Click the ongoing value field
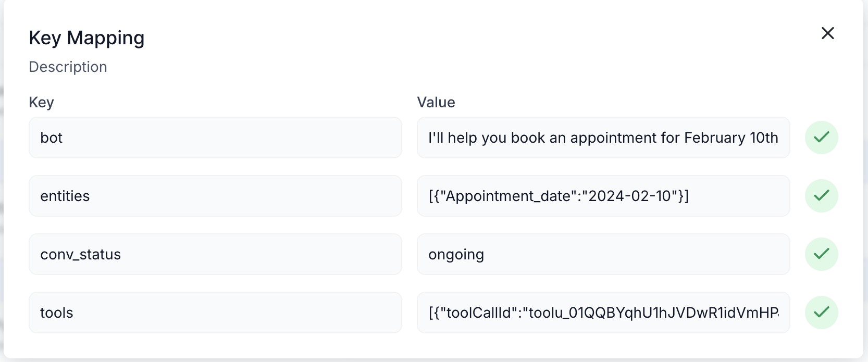 click(603, 254)
